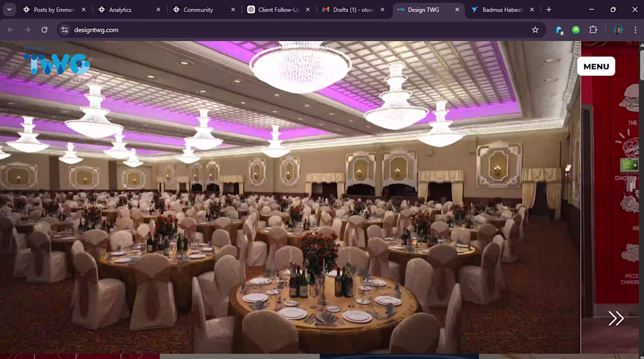Bookmark this page with star icon

(535, 30)
